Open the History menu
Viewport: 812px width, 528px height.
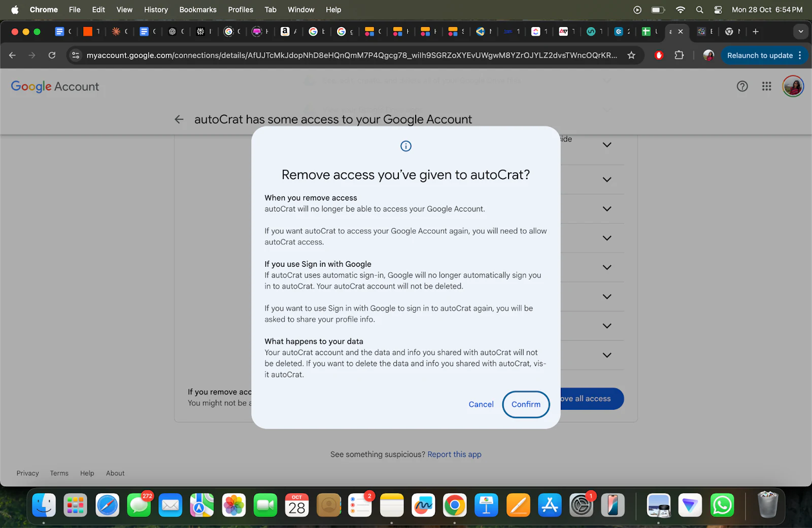tap(156, 10)
